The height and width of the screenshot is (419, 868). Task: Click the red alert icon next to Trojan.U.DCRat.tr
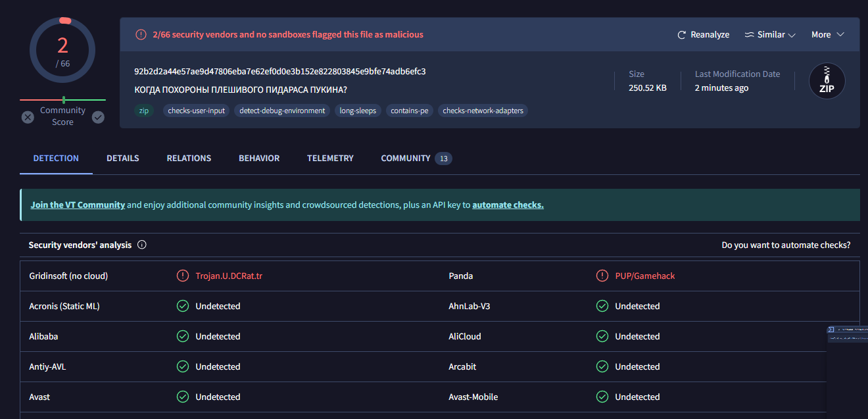click(183, 276)
